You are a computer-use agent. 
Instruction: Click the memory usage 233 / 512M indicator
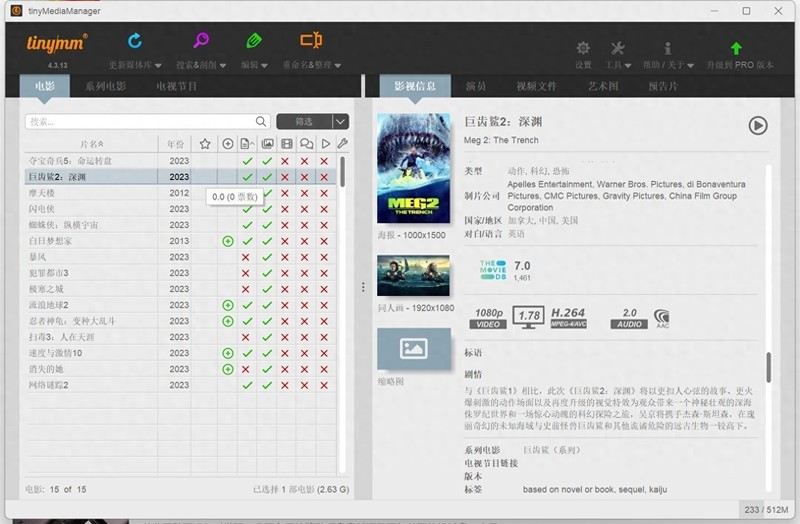click(766, 509)
